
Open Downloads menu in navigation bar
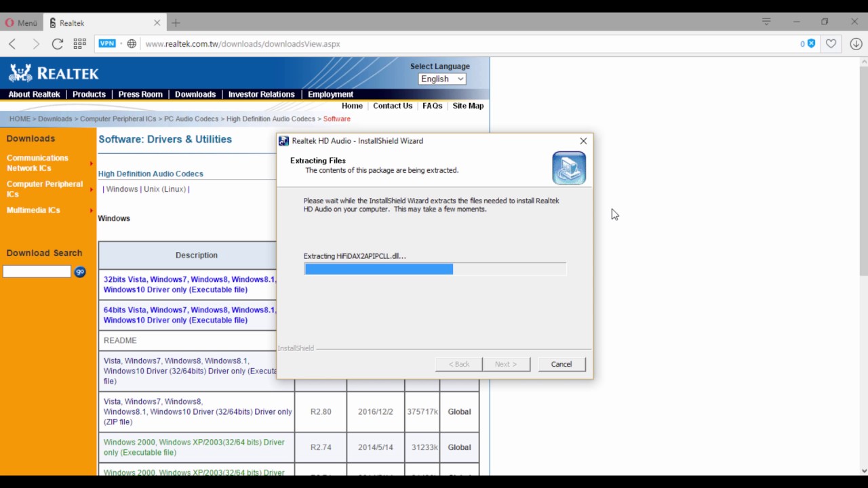point(195,94)
